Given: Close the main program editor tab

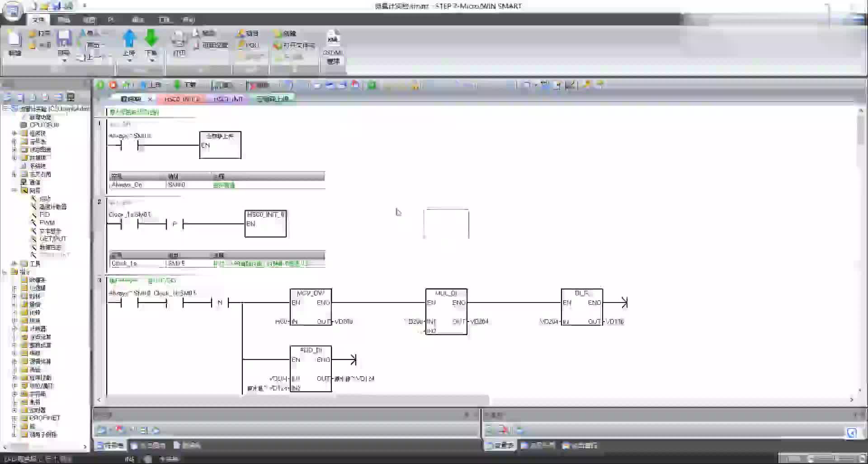Looking at the screenshot, I should click(150, 99).
